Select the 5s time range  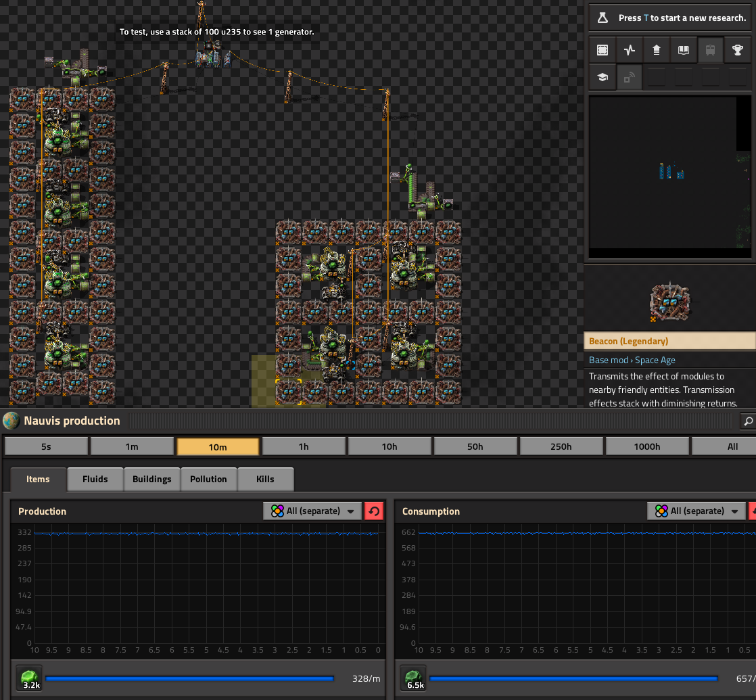click(46, 446)
